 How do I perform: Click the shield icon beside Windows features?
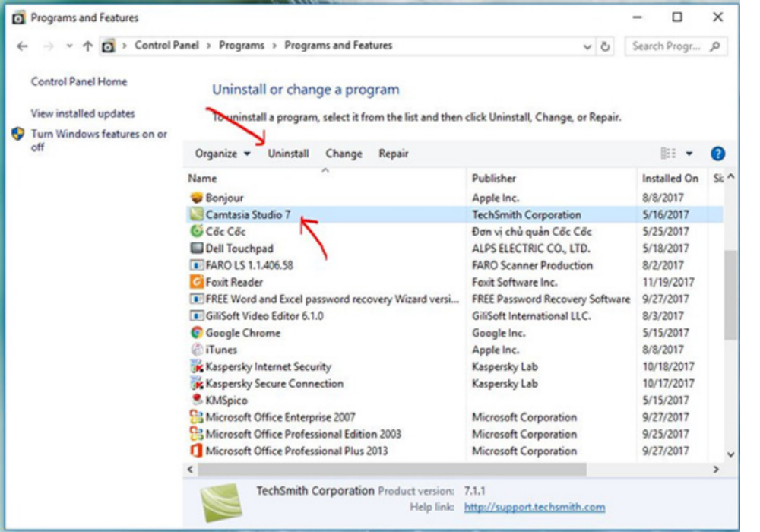pos(18,134)
